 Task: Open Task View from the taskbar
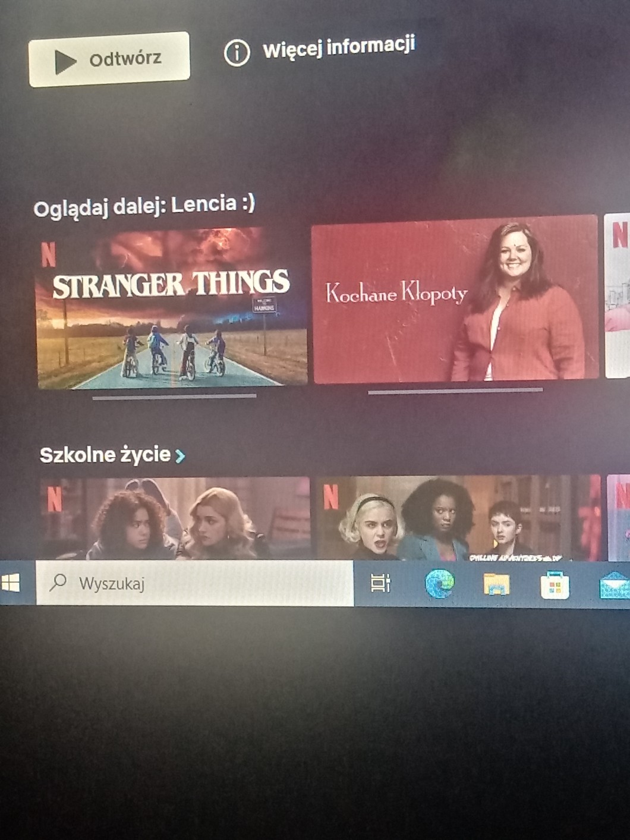coord(380,583)
